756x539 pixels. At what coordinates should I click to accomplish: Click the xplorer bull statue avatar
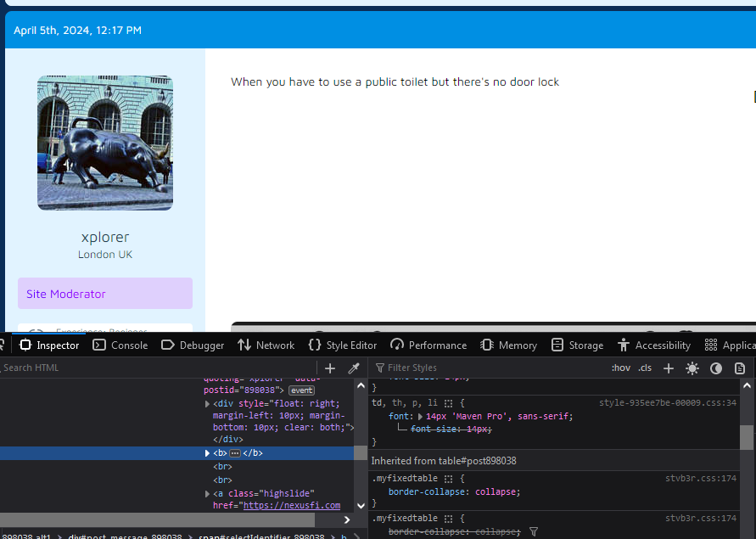pos(105,143)
